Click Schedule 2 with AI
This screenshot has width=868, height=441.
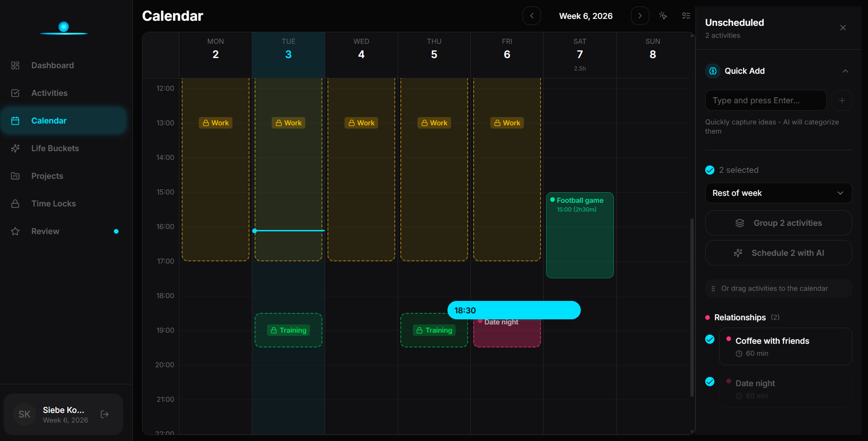[778, 253]
